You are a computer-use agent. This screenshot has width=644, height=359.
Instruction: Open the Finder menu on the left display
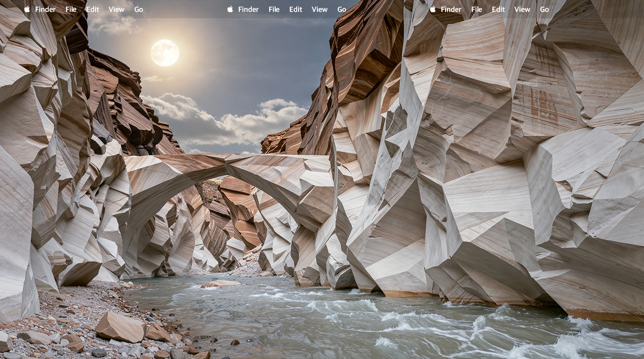tap(45, 9)
